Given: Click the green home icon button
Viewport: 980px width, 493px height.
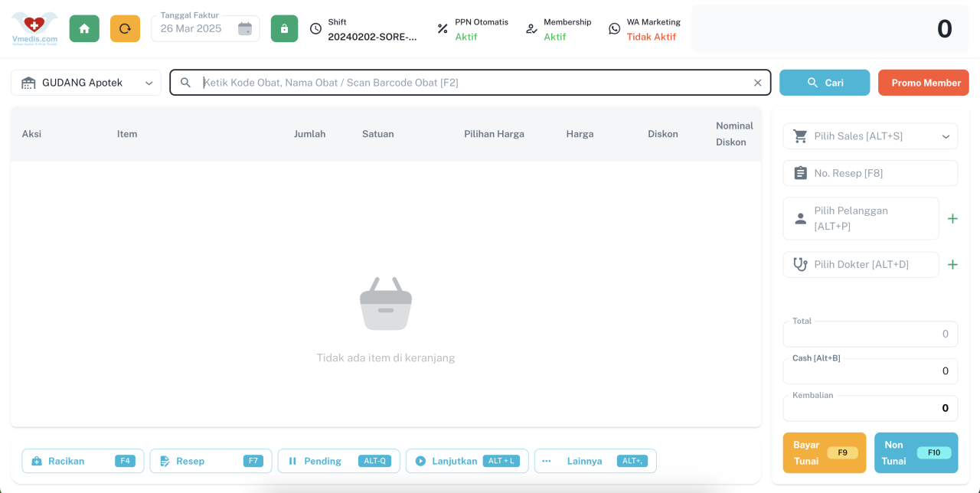Looking at the screenshot, I should [x=84, y=28].
